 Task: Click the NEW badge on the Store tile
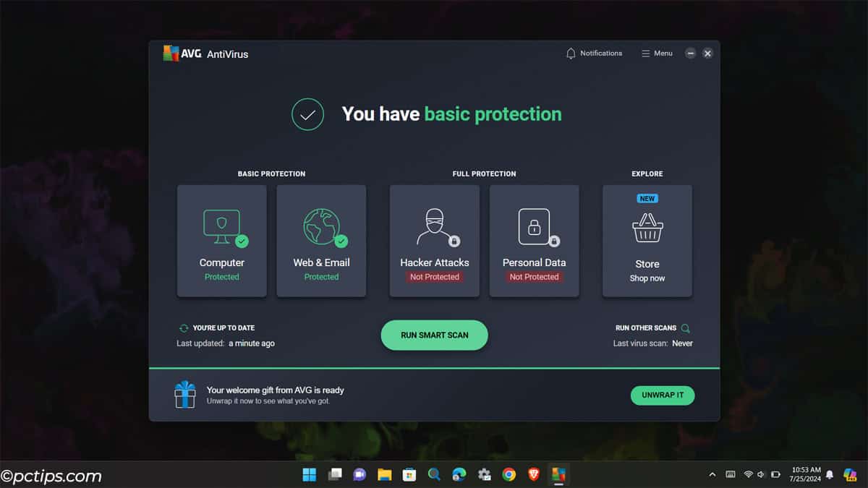(x=647, y=198)
